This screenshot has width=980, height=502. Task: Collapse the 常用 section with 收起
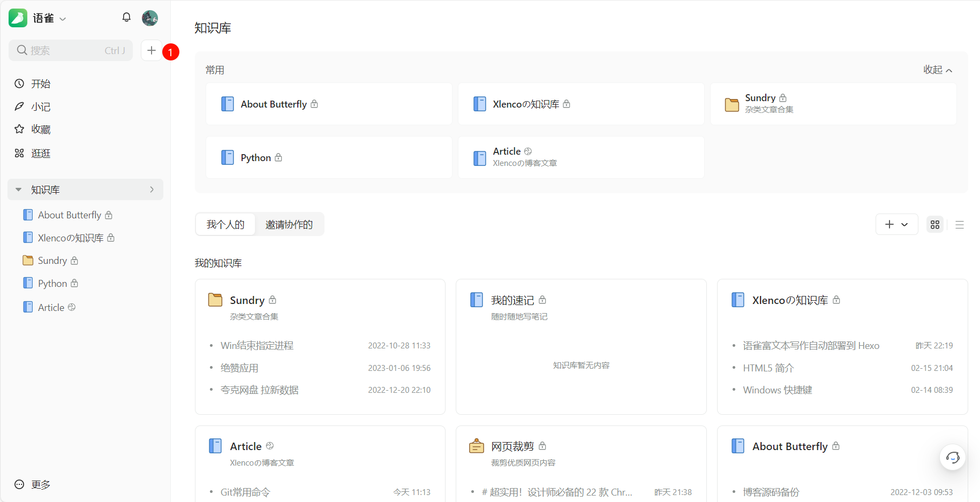click(x=937, y=70)
